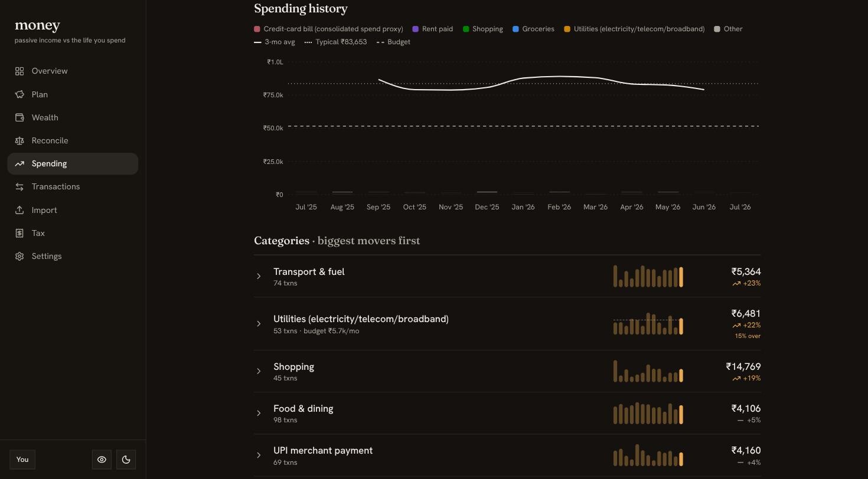Screen dimensions: 868x479
Task: Click the Spending history heading
Action: [x=301, y=9]
